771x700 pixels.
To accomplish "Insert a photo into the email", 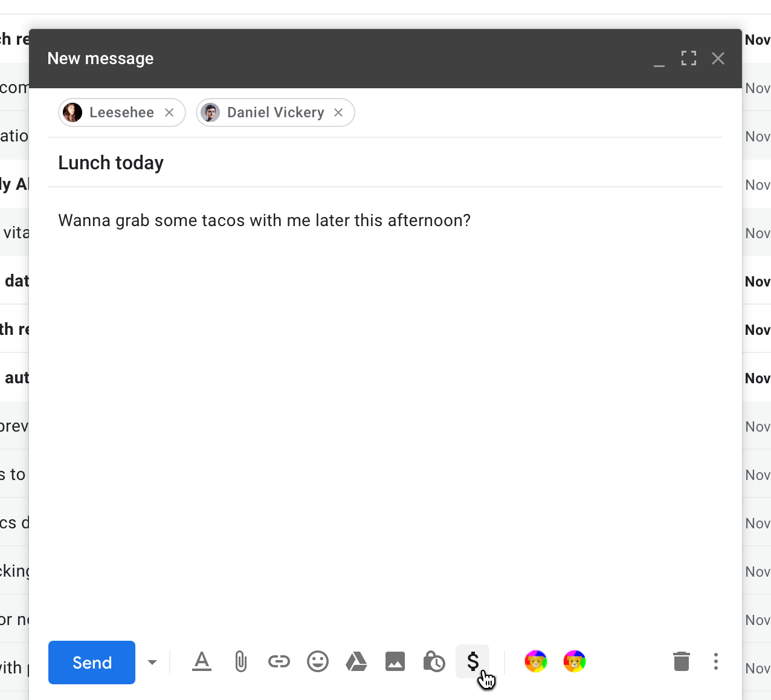I will tap(395, 662).
